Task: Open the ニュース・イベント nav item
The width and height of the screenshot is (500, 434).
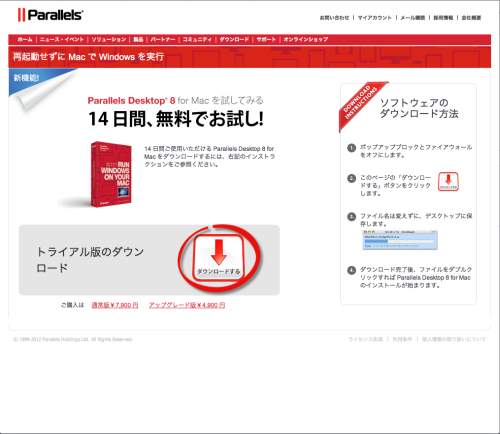Action: [62, 39]
